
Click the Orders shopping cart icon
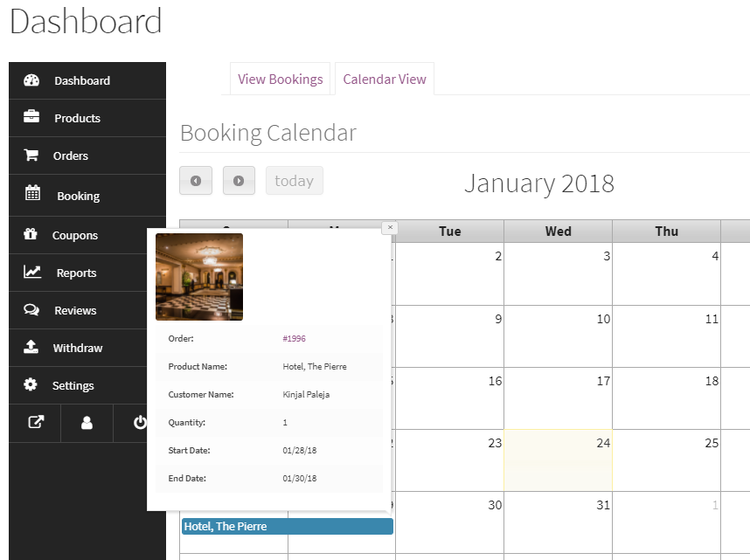pos(31,156)
